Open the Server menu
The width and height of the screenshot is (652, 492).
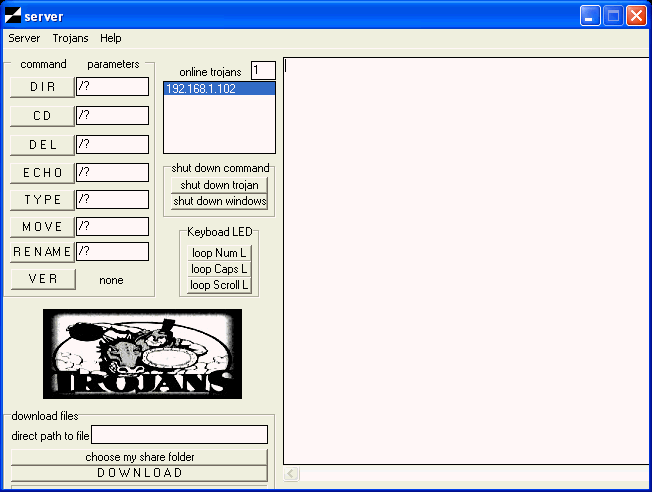coord(24,38)
